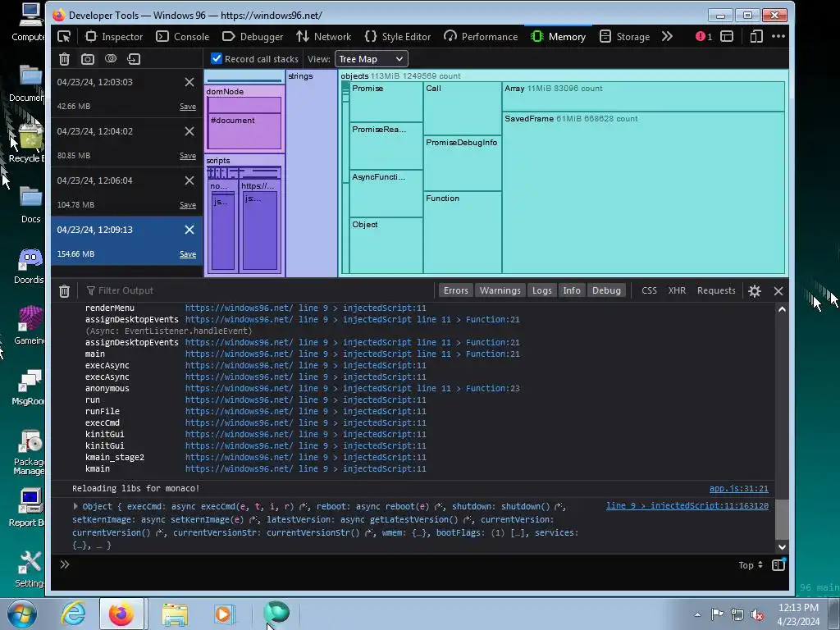Click the import snapshot icon
This screenshot has width=840, height=630.
tap(134, 59)
